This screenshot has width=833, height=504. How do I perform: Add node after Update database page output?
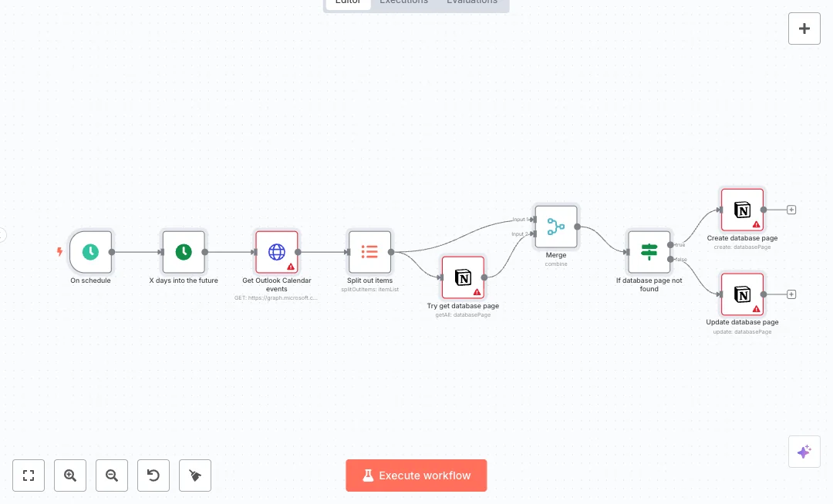click(x=791, y=294)
